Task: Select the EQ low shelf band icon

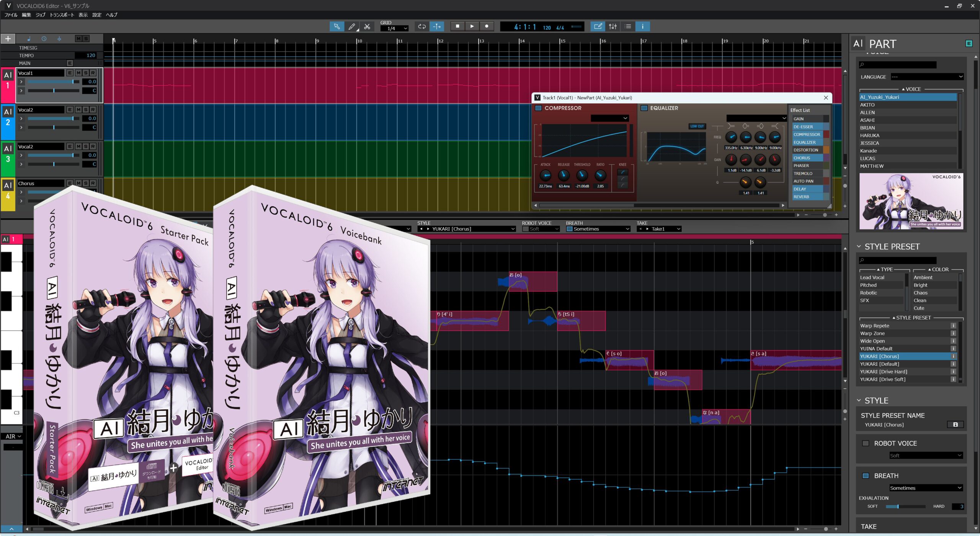Action: point(731,126)
